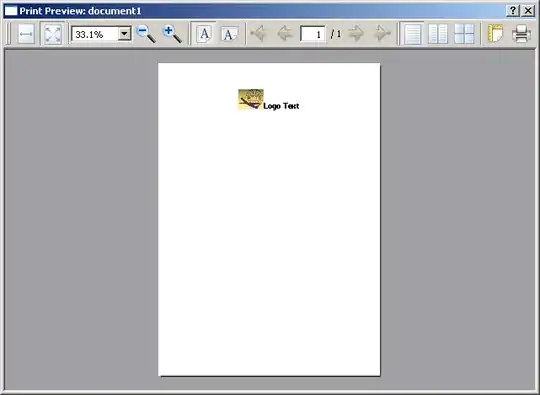The image size is (540, 395).
Task: Go to the next page arrow
Action: [356, 34]
